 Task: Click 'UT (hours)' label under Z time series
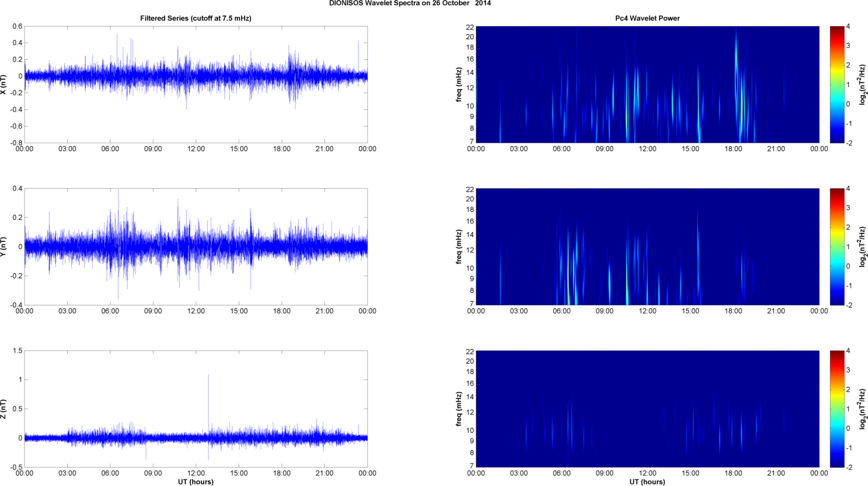tap(196, 482)
